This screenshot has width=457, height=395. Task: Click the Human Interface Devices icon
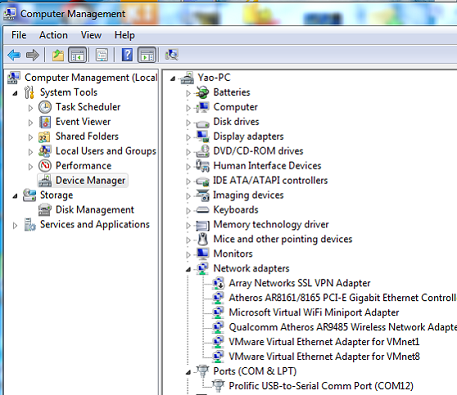(x=202, y=166)
